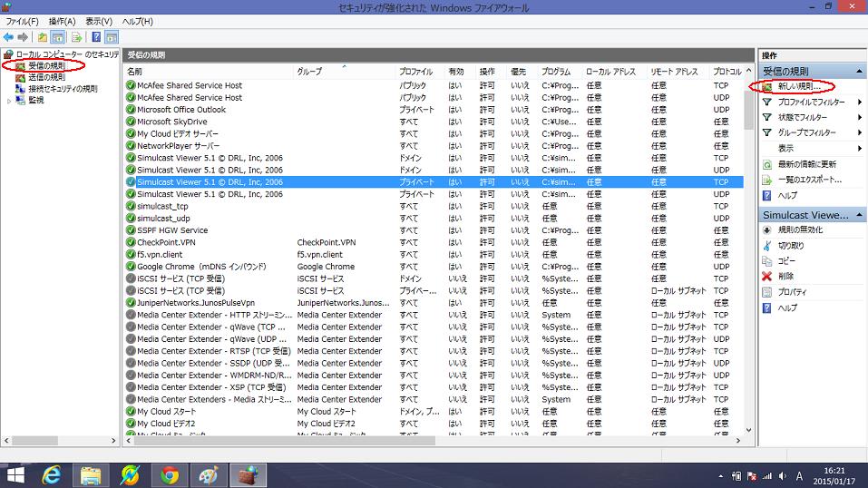The image size is (868, 488).
Task: Show hidden icons in the system tray
Action: (x=720, y=476)
